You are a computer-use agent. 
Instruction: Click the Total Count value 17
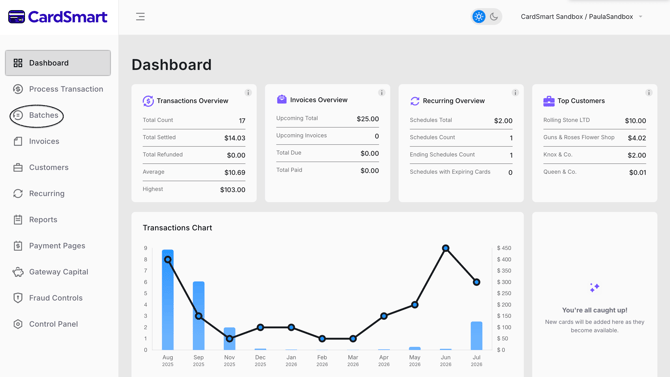point(242,121)
